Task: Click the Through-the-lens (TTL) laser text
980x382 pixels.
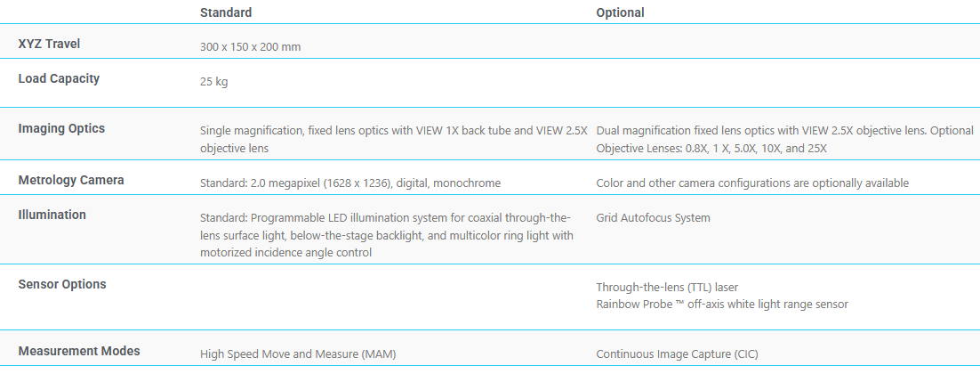Action: (667, 287)
